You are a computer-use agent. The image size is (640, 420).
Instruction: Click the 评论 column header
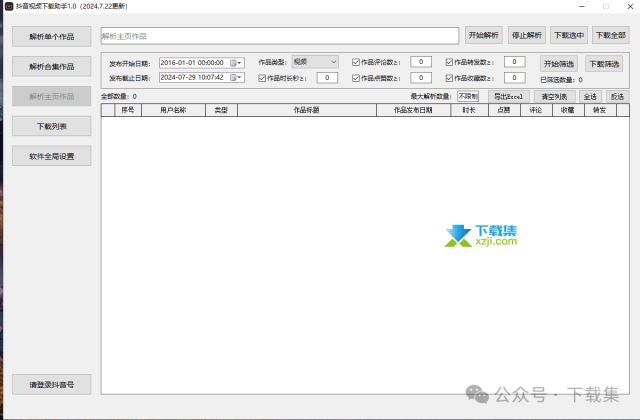tap(536, 110)
